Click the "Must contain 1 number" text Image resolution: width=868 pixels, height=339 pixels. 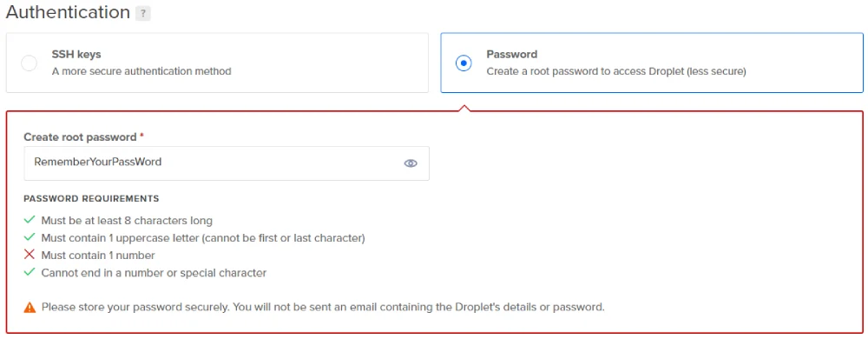98,256
